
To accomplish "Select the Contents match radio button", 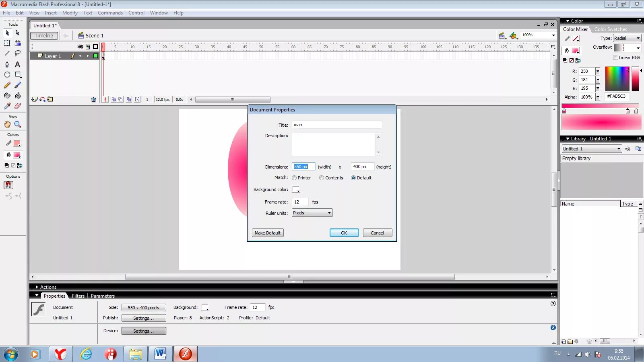I will pos(322,178).
